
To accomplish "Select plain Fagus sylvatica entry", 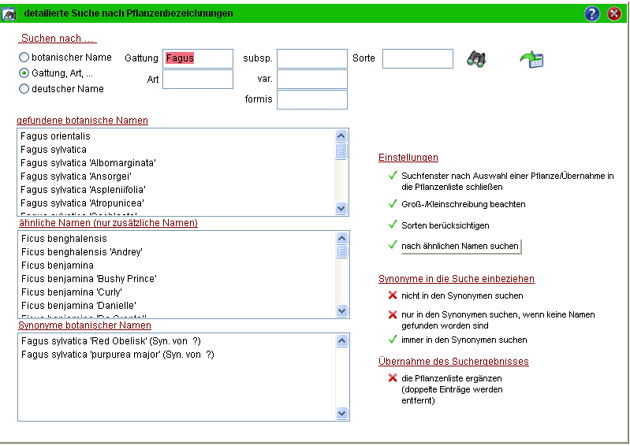I will (53, 150).
